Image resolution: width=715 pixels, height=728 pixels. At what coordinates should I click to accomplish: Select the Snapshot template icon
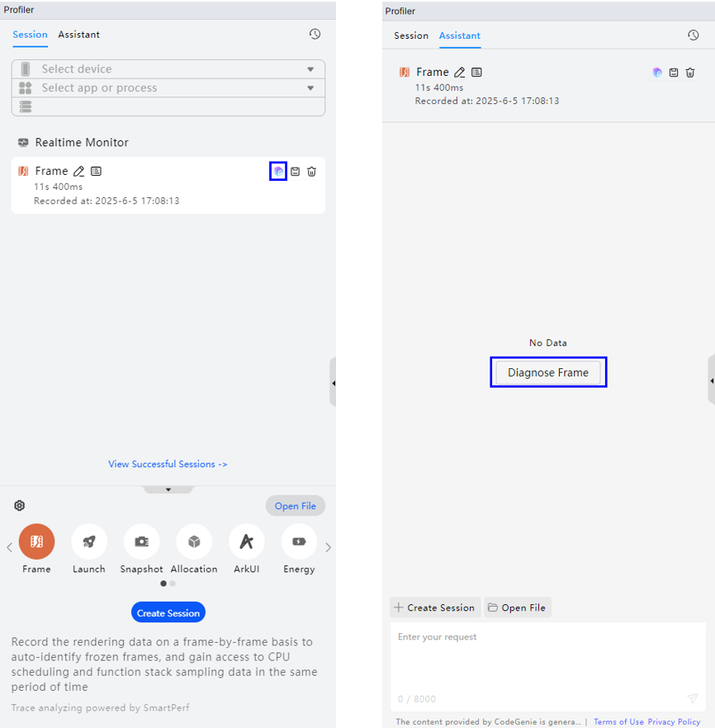click(142, 541)
